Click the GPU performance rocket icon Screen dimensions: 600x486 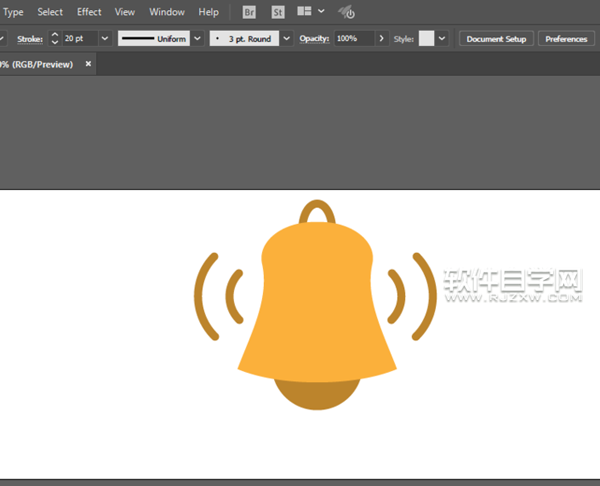347,12
